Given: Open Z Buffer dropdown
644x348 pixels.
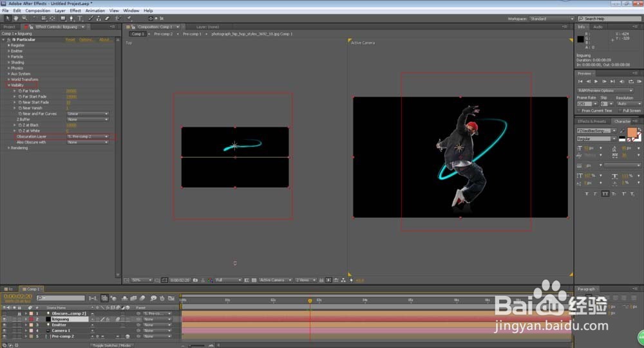Looking at the screenshot, I should (x=88, y=119).
